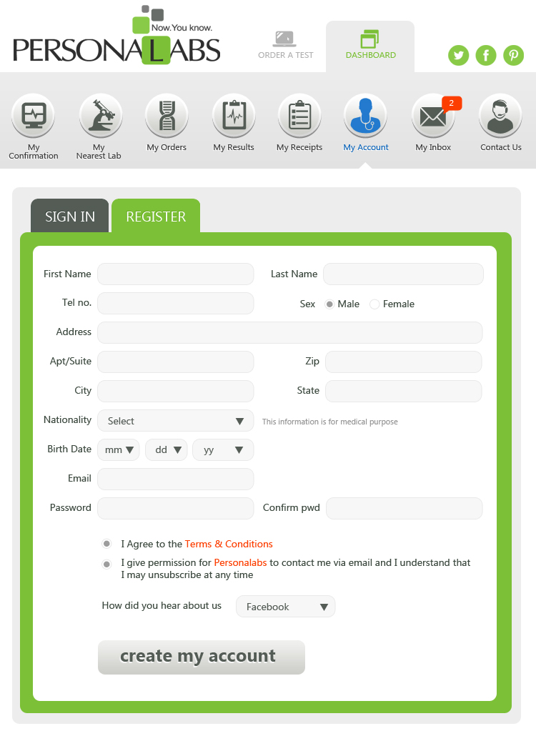This screenshot has width=536, height=756.
Task: Open My Nearest Lab microscope icon
Action: [x=101, y=116]
